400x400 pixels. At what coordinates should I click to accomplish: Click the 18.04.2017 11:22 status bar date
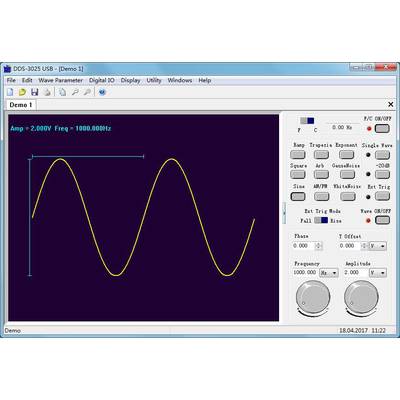coord(362,331)
